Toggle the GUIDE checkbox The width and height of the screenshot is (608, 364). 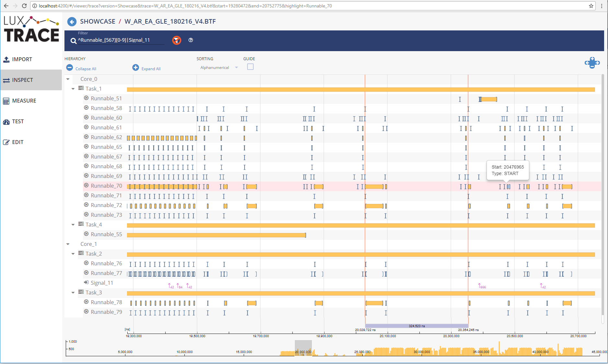pyautogui.click(x=250, y=67)
